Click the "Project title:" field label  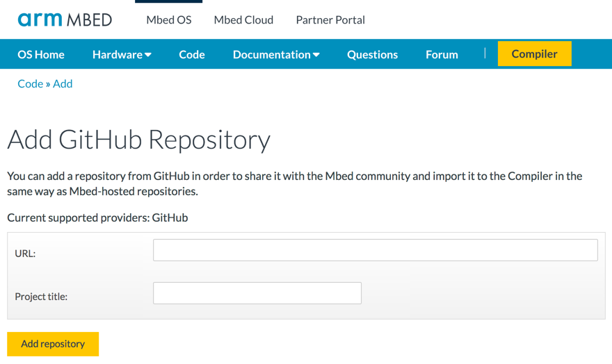[x=41, y=297]
